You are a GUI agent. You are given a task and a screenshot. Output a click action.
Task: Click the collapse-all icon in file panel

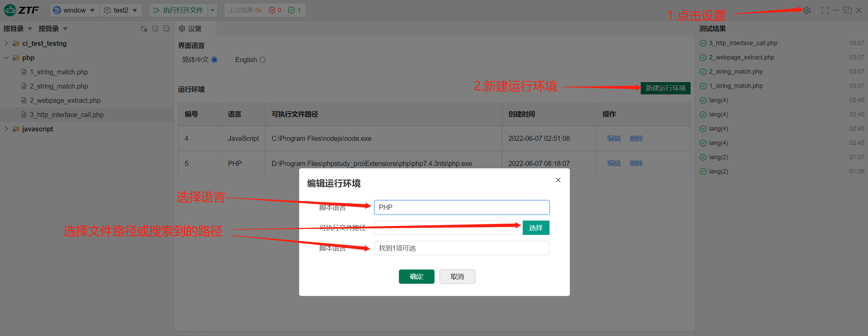coord(166,29)
